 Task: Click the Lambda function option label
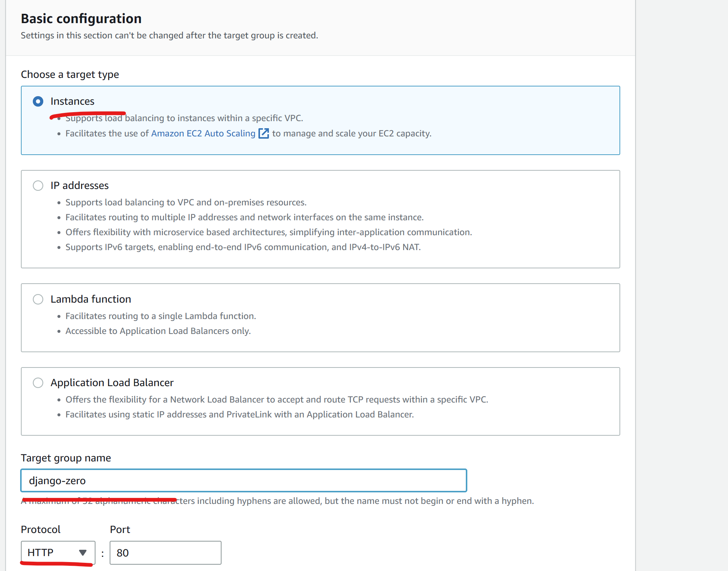click(x=91, y=299)
